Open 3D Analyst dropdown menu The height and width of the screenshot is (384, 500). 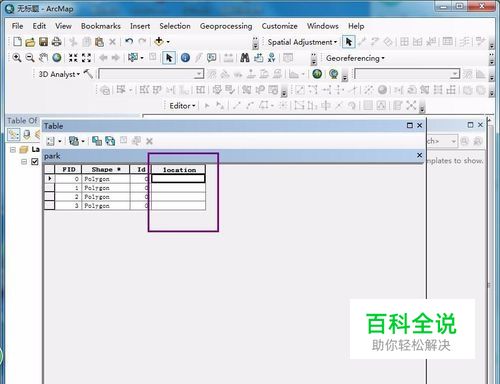click(59, 74)
